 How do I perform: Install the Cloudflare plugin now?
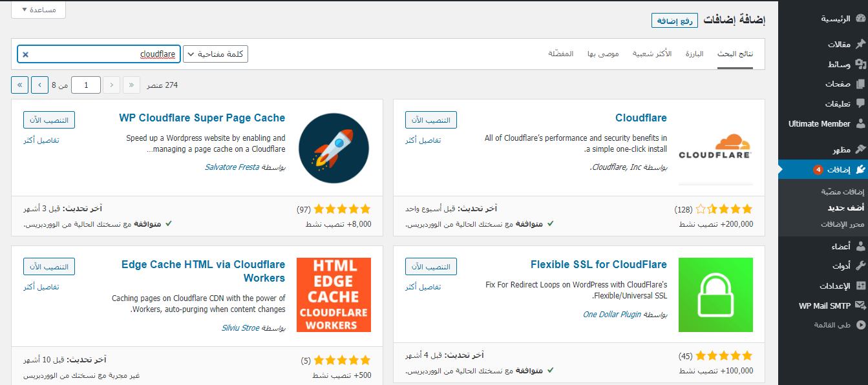click(x=431, y=120)
